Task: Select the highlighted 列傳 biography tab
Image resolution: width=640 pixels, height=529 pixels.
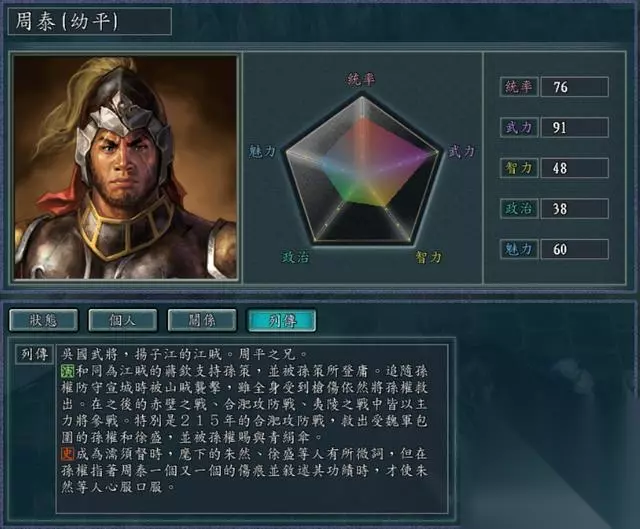Action: pos(282,320)
